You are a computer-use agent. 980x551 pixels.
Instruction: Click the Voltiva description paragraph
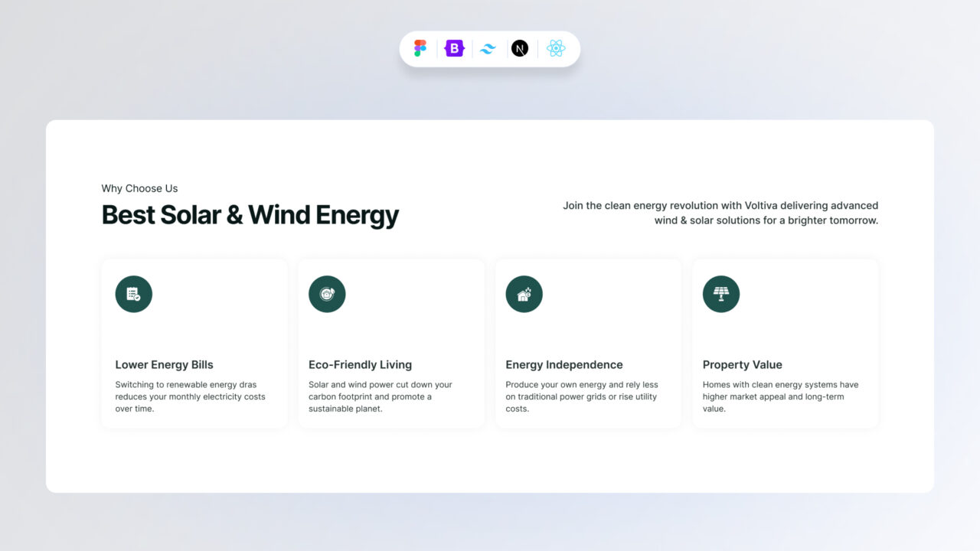tap(720, 213)
